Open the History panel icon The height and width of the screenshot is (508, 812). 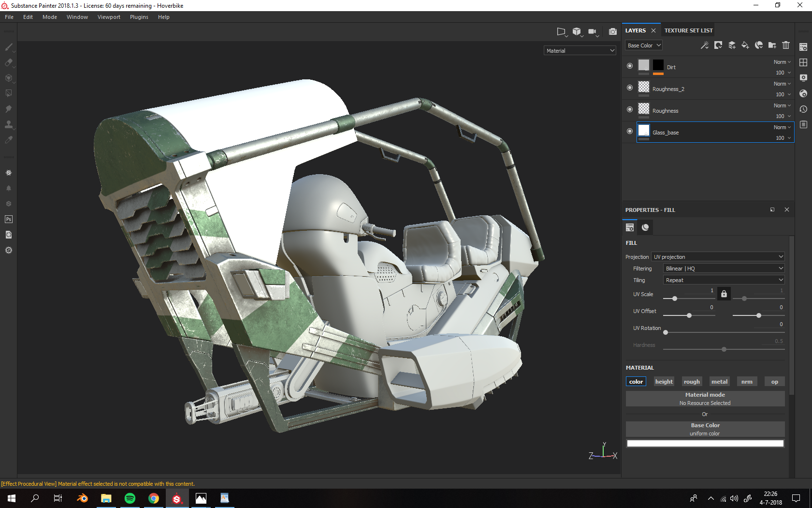click(803, 109)
